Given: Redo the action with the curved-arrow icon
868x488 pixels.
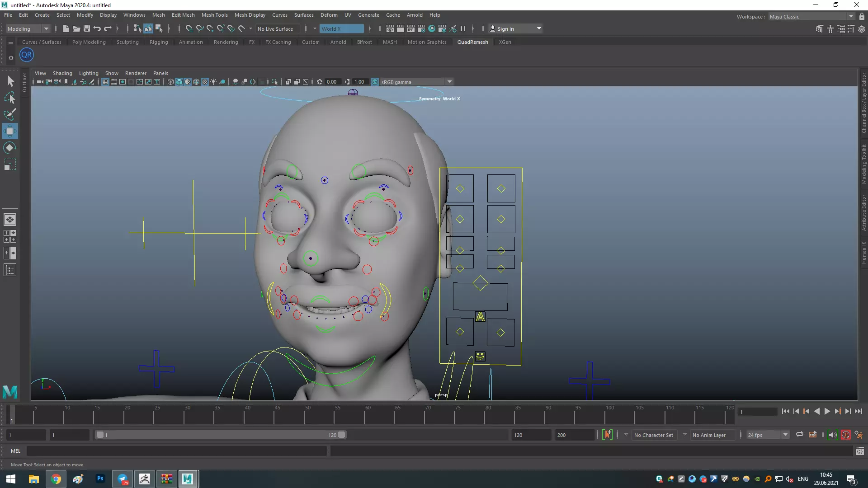Looking at the screenshot, I should click(108, 28).
